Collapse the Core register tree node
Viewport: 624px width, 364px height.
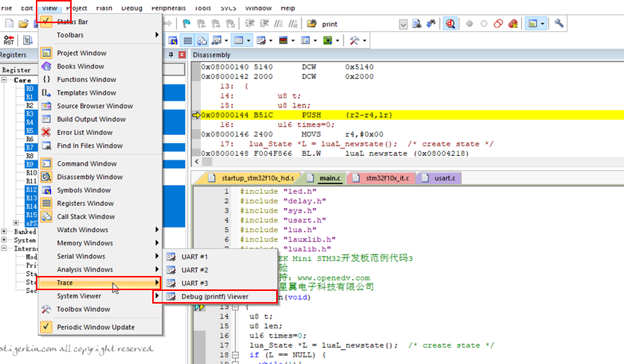point(4,80)
